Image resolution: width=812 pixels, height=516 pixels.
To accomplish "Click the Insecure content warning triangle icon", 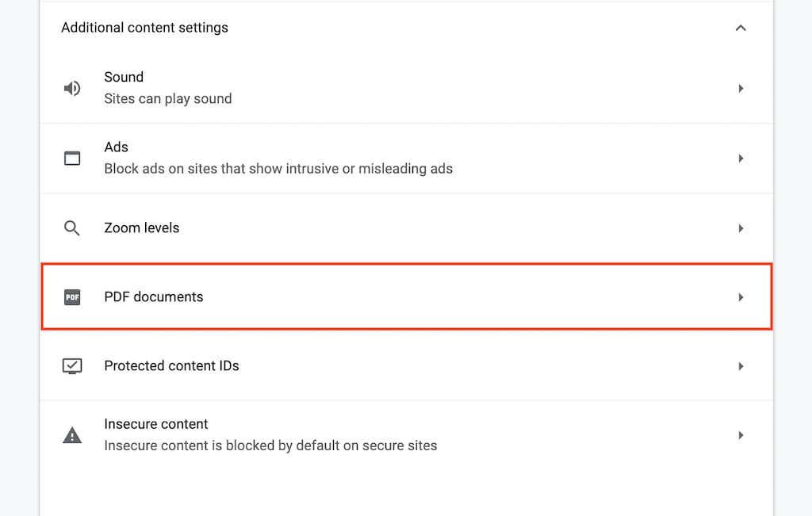I will pos(72,435).
